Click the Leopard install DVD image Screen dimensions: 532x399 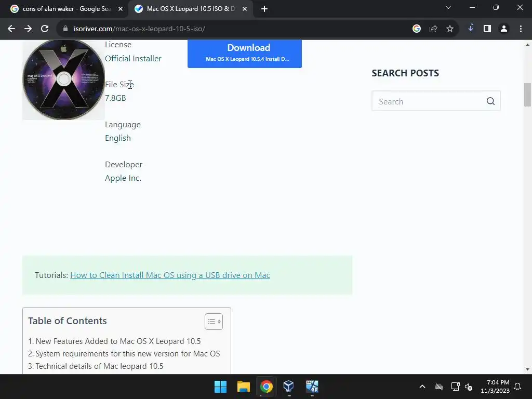[63, 79]
